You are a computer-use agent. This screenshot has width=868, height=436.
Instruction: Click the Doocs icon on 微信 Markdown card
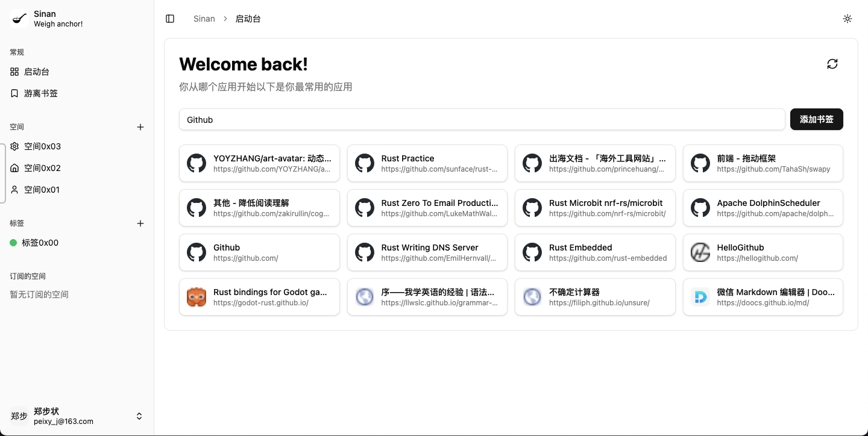point(700,297)
